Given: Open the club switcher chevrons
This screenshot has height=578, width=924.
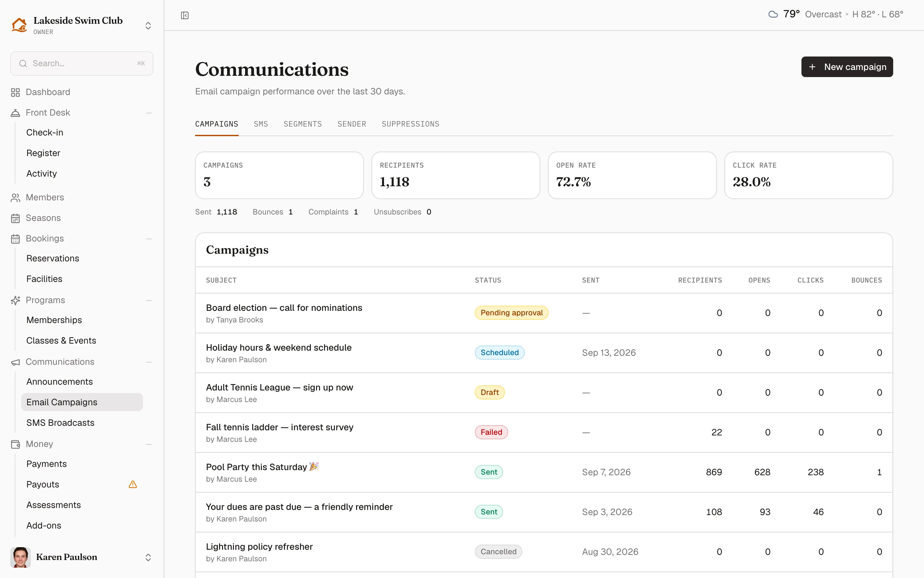Looking at the screenshot, I should coord(148,26).
